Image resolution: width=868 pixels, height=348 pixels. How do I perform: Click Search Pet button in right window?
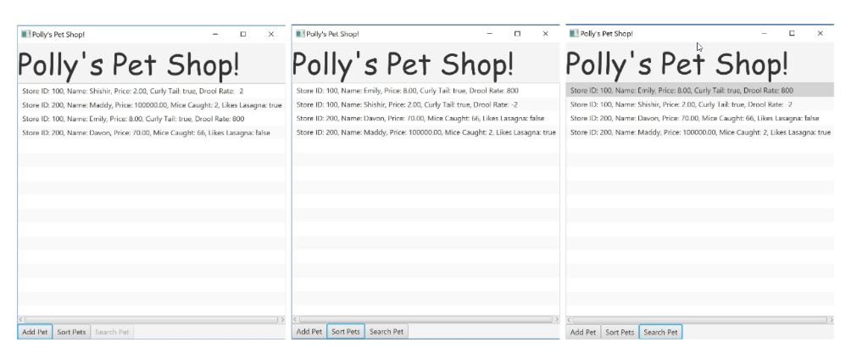point(660,332)
